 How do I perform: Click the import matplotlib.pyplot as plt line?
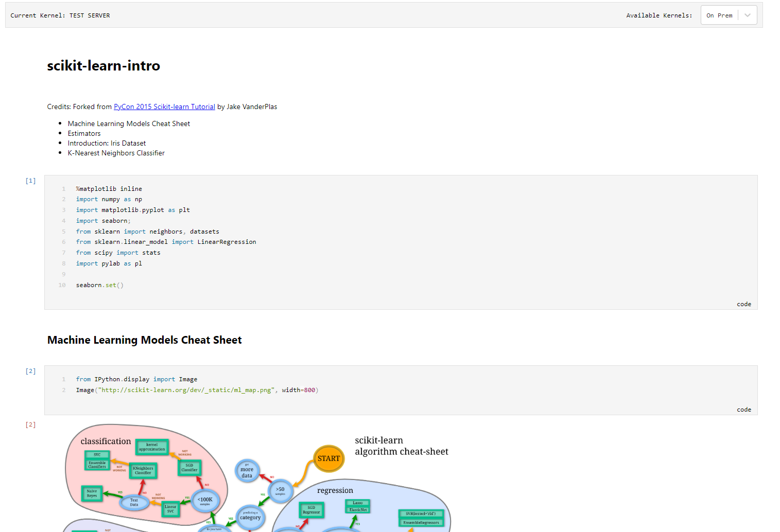(x=133, y=210)
